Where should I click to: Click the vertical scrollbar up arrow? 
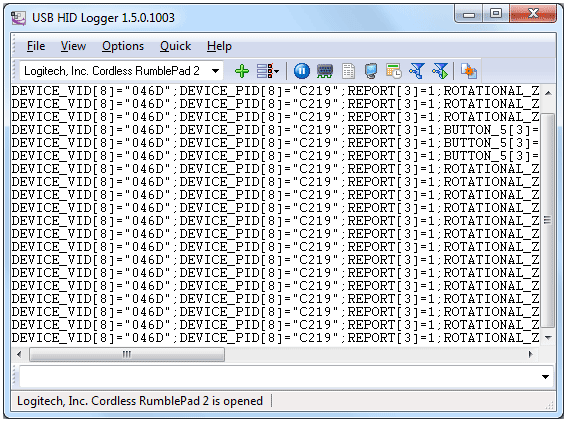tap(548, 93)
